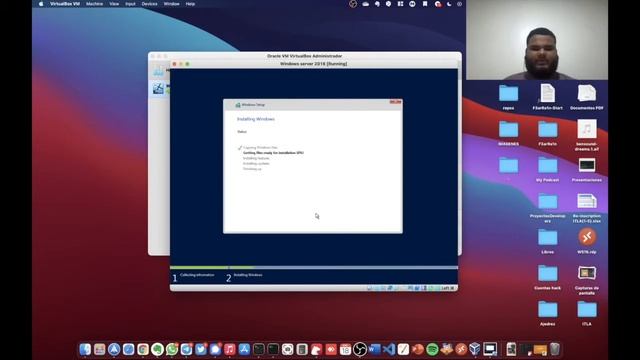Open Finder from the Dock
Viewport: 640px width, 360px height.
tap(85, 349)
